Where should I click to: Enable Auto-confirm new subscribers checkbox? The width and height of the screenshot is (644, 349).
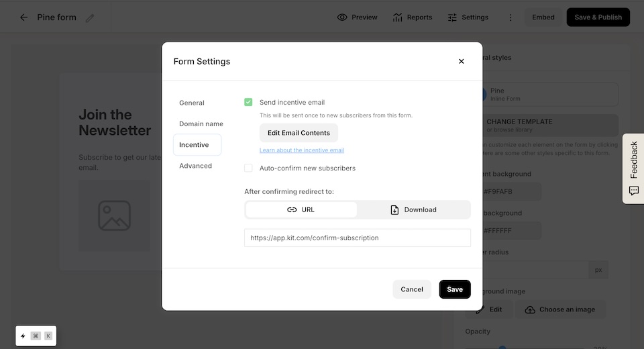click(248, 168)
